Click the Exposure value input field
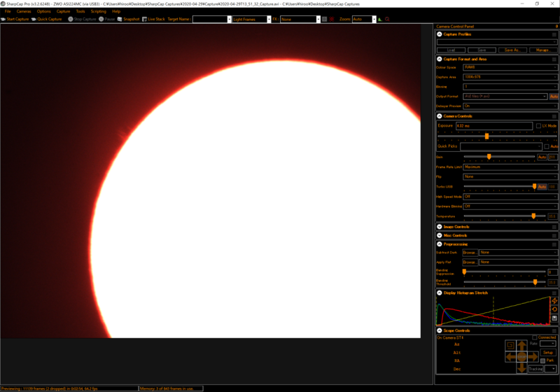560x392 pixels. coord(494,126)
